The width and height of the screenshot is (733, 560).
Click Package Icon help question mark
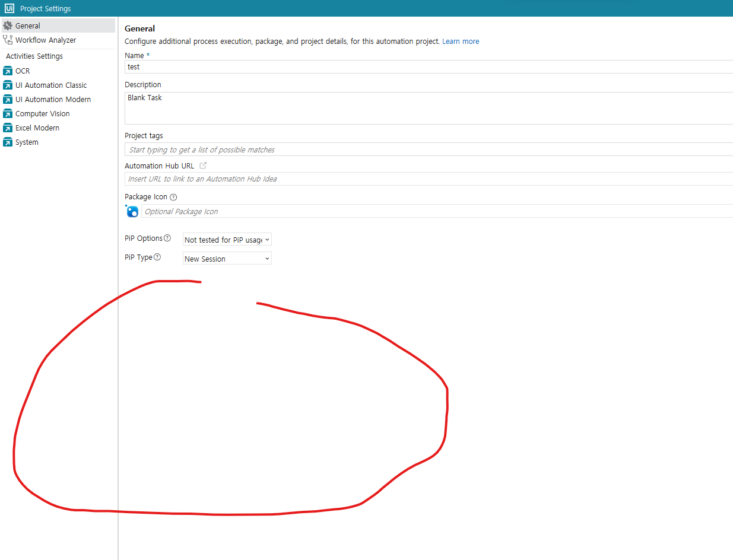pyautogui.click(x=173, y=197)
